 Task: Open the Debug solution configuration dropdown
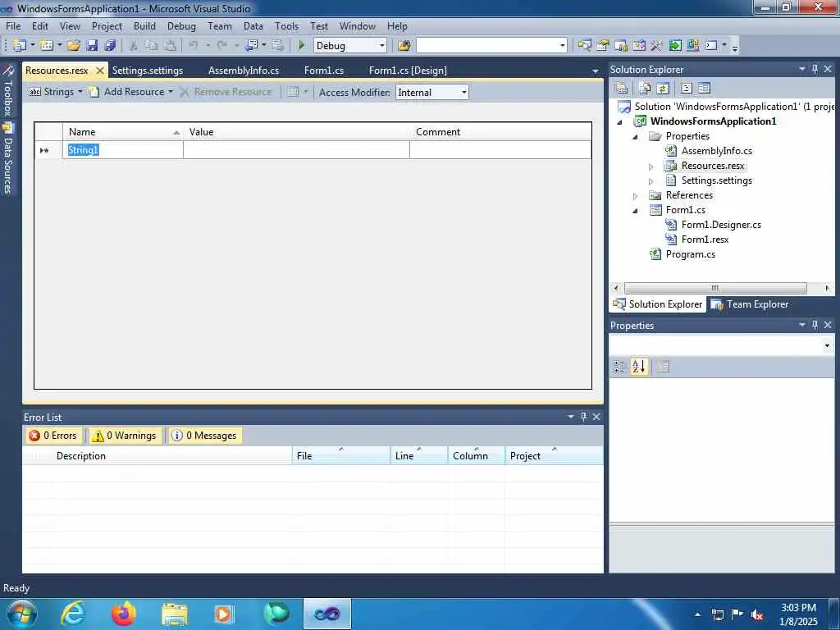click(349, 46)
